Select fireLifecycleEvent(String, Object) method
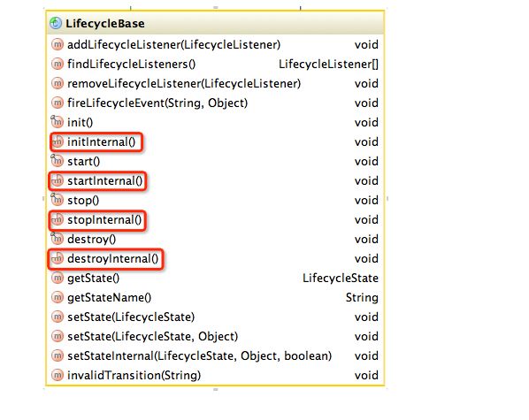Viewport: 529px width, 420px height. [157, 103]
